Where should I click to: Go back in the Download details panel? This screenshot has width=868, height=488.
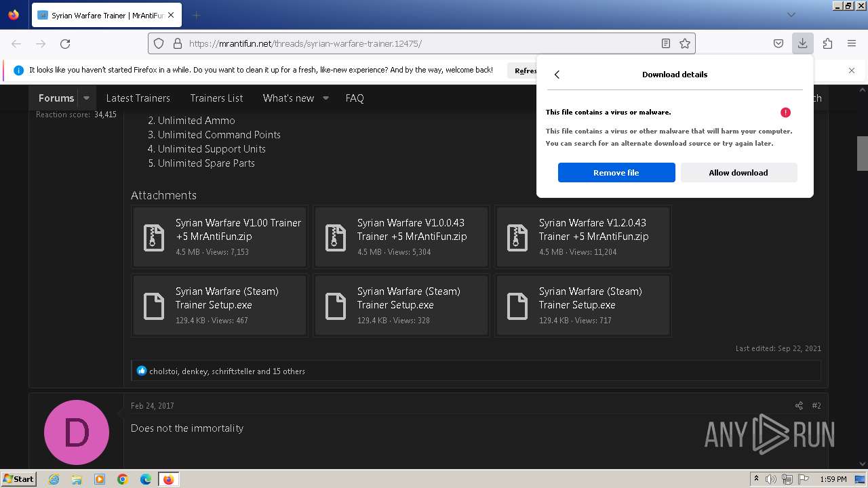point(557,75)
